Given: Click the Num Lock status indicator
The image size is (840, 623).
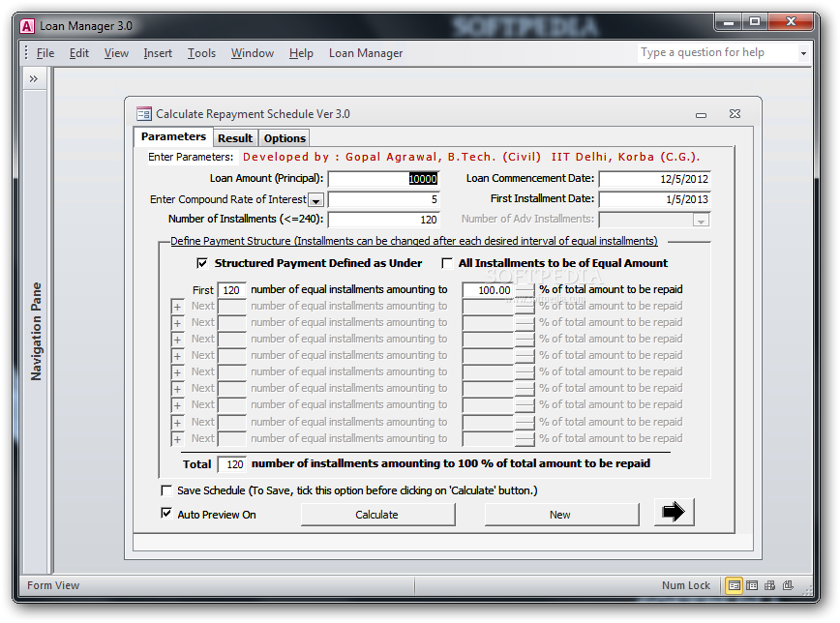Looking at the screenshot, I should point(686,585).
